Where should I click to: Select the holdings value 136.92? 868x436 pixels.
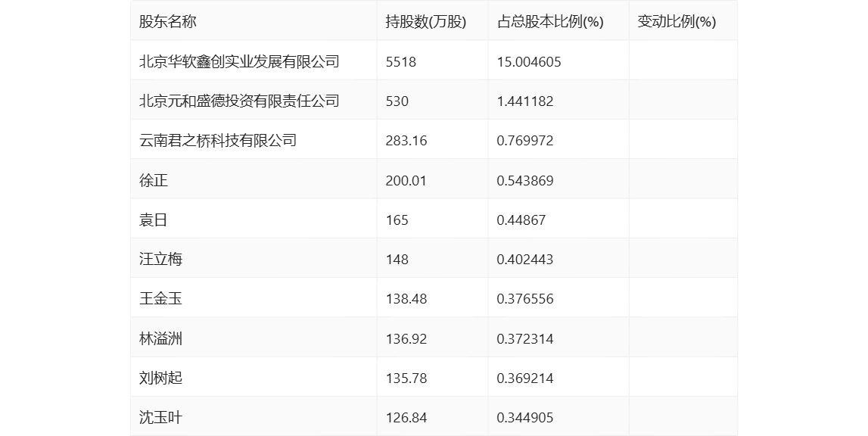[x=406, y=338]
